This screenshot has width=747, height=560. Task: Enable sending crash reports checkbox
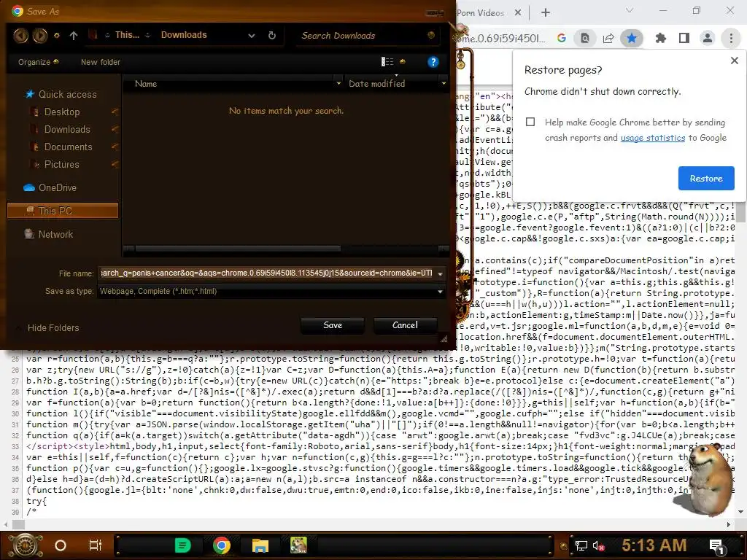point(530,122)
